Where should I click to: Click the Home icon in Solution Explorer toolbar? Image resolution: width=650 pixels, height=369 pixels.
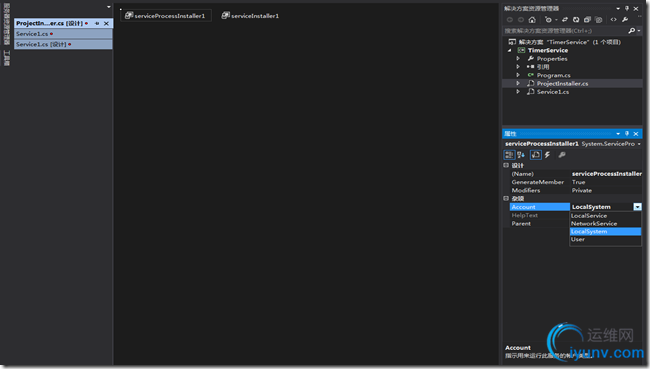[532, 19]
